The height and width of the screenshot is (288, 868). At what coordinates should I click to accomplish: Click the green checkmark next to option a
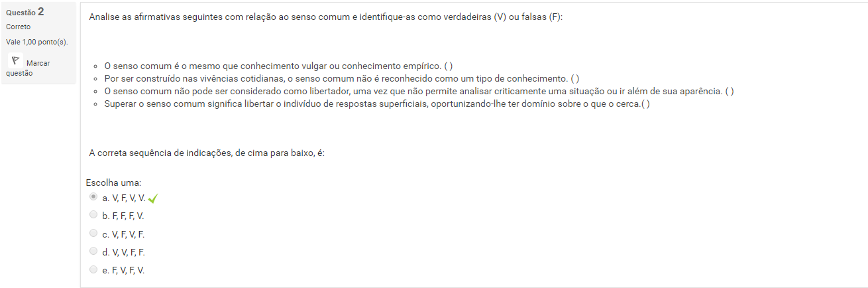pyautogui.click(x=153, y=198)
